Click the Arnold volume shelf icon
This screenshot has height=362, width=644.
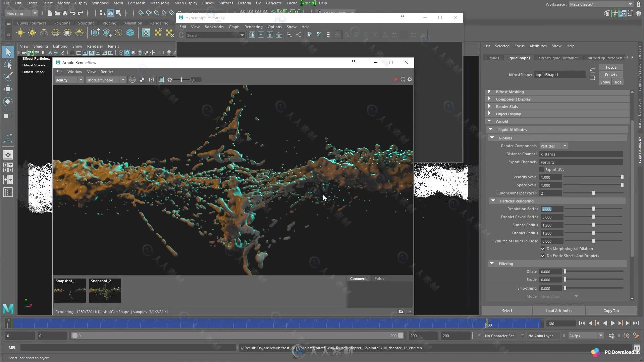pyautogui.click(x=130, y=33)
